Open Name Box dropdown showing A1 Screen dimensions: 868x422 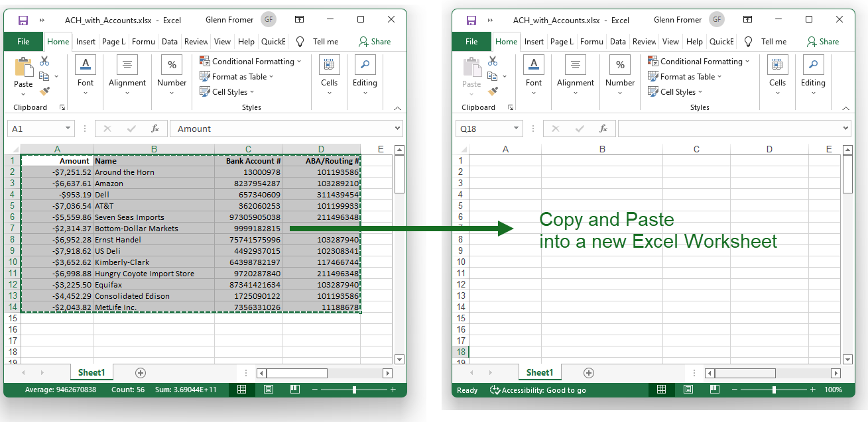point(68,129)
